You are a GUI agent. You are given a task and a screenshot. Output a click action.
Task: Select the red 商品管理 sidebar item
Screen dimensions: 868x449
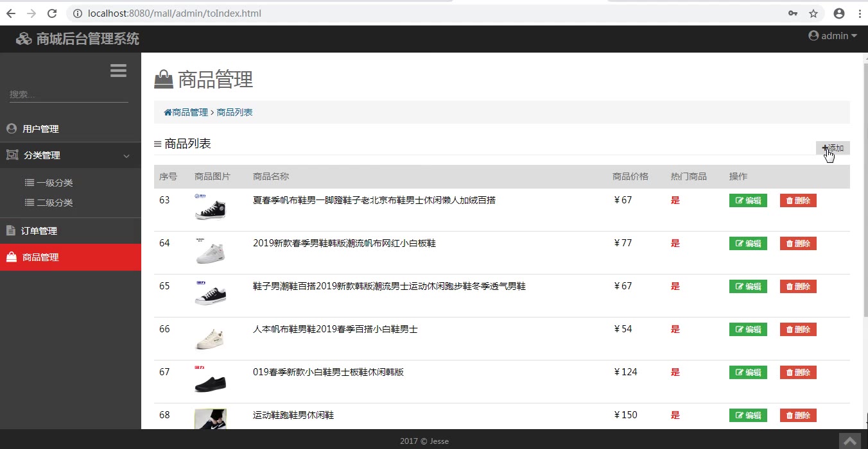pos(71,257)
